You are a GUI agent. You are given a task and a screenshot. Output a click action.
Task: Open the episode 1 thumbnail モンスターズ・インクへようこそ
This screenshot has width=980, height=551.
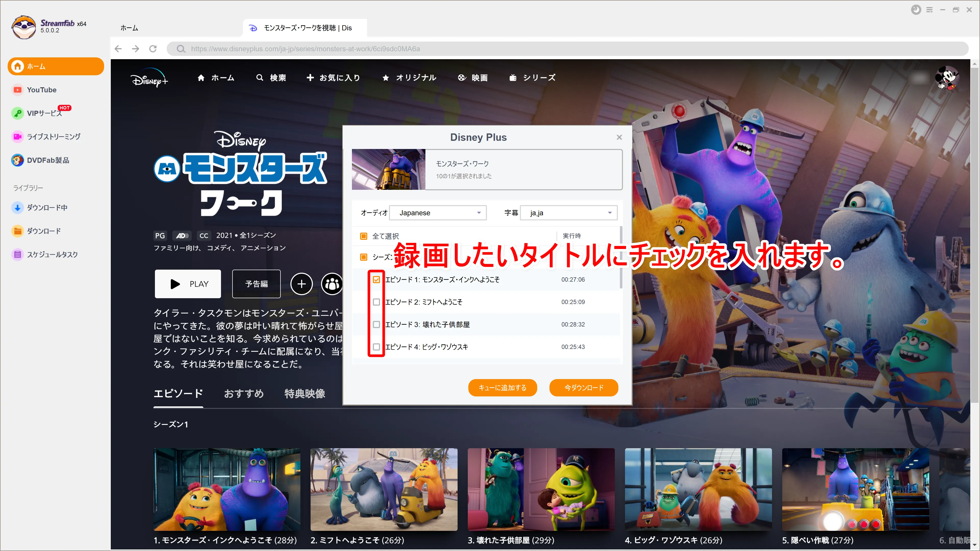[227, 490]
